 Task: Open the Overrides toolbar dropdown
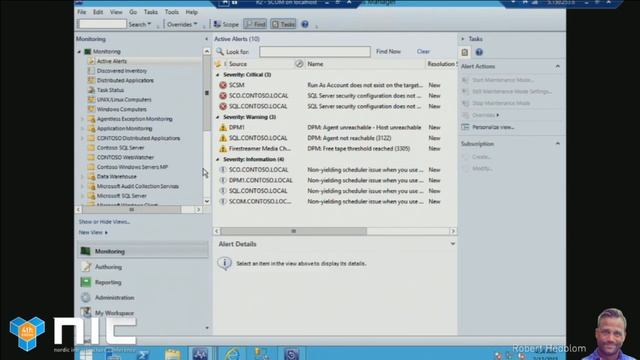(x=182, y=24)
